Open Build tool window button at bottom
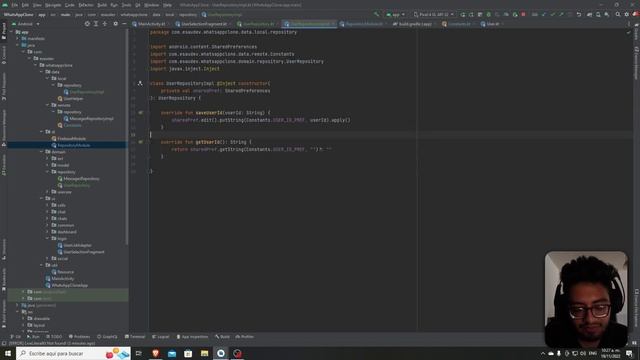Screen dimensions: 640x360 click(x=222, y=337)
